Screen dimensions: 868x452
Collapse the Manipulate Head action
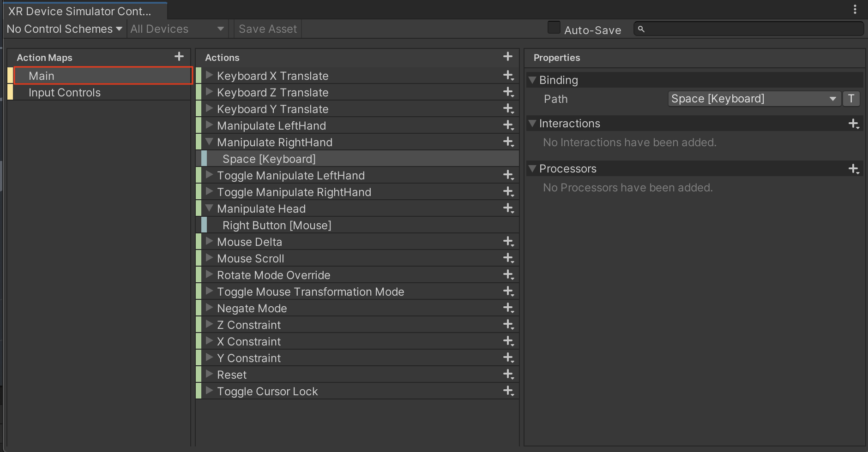[209, 208]
